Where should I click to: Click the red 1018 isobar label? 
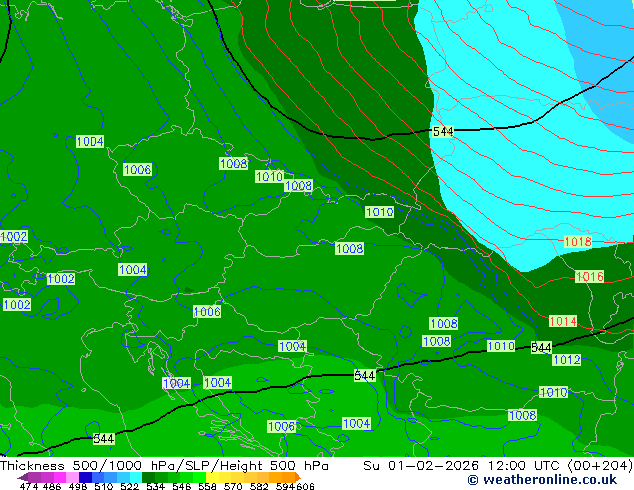click(578, 242)
